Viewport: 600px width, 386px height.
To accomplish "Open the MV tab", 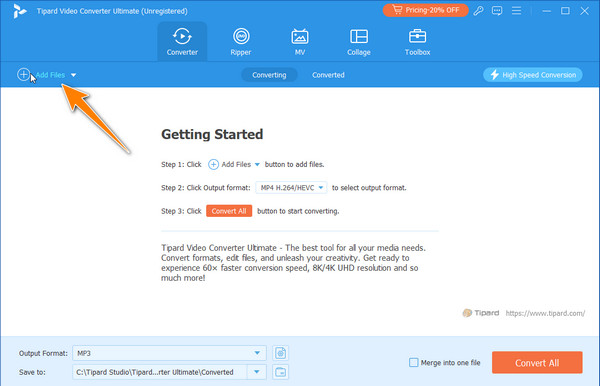I will (x=300, y=41).
